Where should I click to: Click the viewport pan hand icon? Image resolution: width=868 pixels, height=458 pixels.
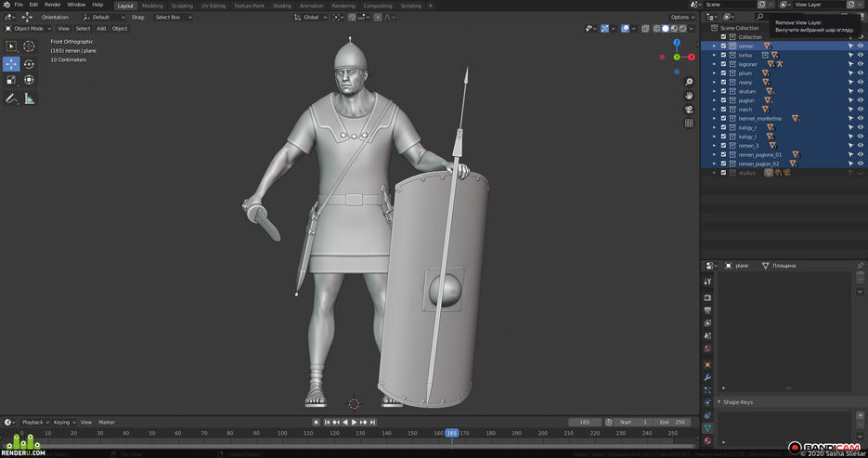[689, 96]
